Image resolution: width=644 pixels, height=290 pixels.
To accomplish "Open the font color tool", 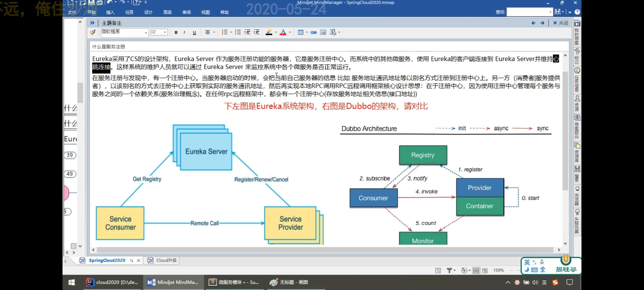I will click(x=284, y=32).
